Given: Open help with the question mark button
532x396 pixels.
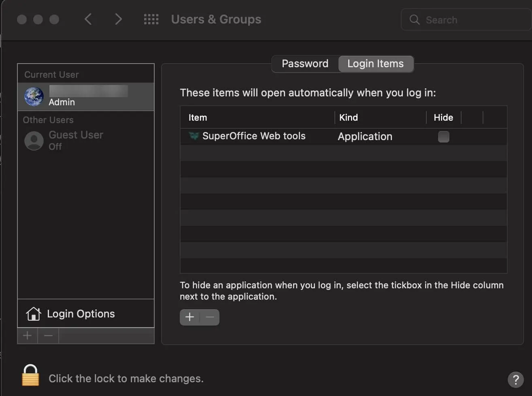Looking at the screenshot, I should 515,380.
